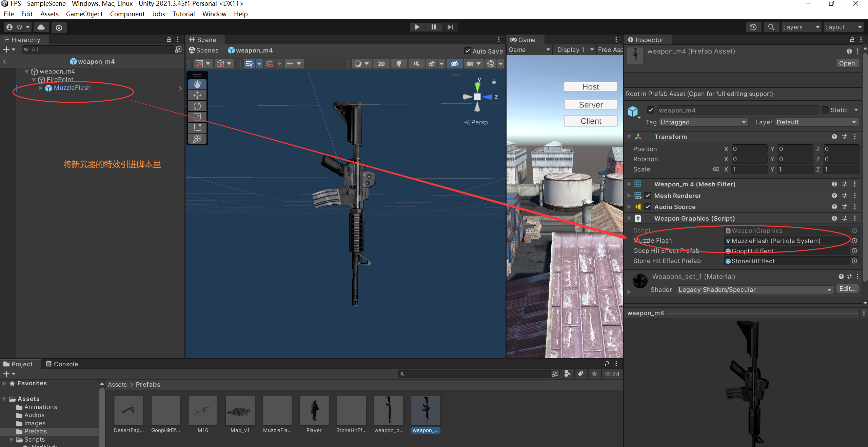The width and height of the screenshot is (868, 447).
Task: Select the Rect transform tool
Action: [197, 128]
